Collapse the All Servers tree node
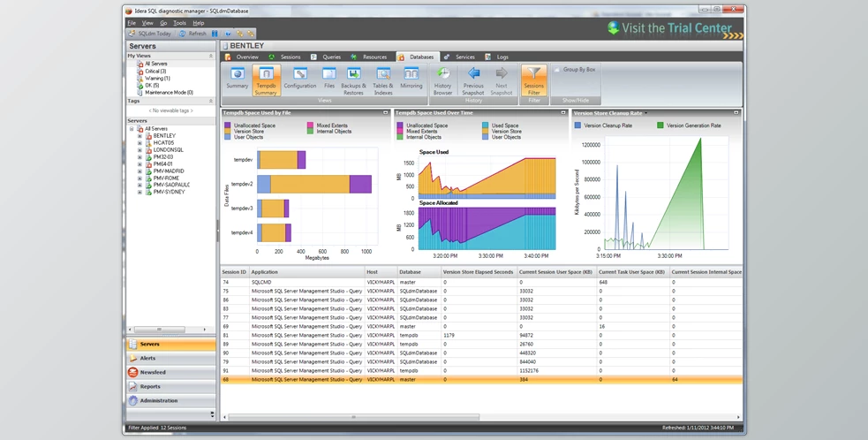 pos(132,129)
